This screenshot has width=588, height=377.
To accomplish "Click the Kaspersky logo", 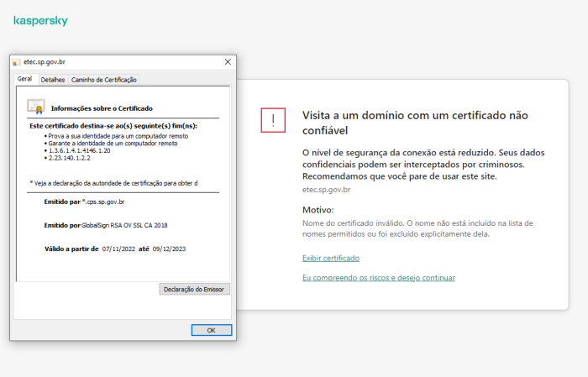I will [40, 21].
